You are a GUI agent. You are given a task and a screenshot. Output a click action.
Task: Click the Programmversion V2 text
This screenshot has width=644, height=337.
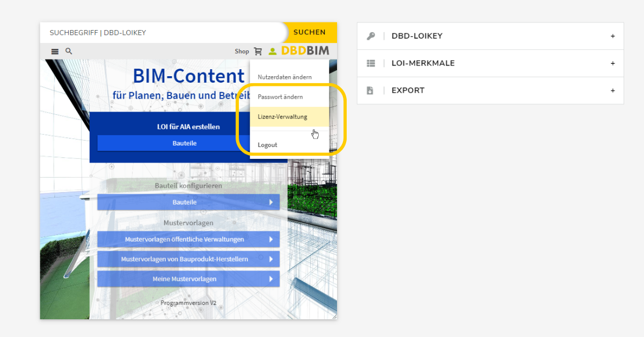188,303
